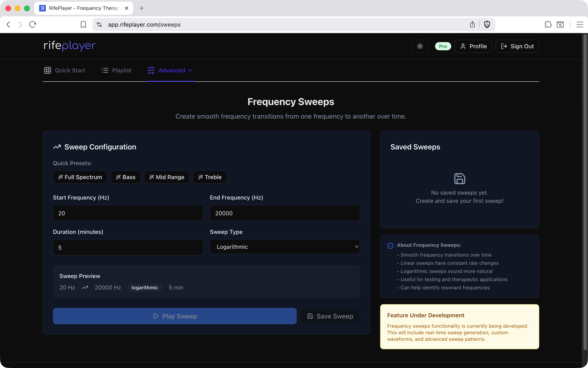This screenshot has width=588, height=368.
Task: Click the page vertical scrollbar
Action: pos(585,192)
